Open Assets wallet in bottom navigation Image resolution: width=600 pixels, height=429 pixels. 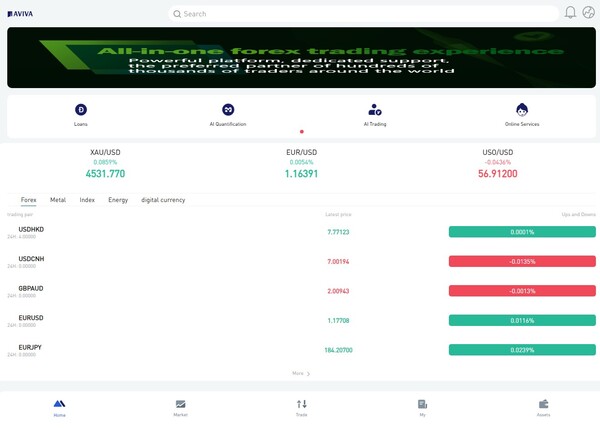543,405
